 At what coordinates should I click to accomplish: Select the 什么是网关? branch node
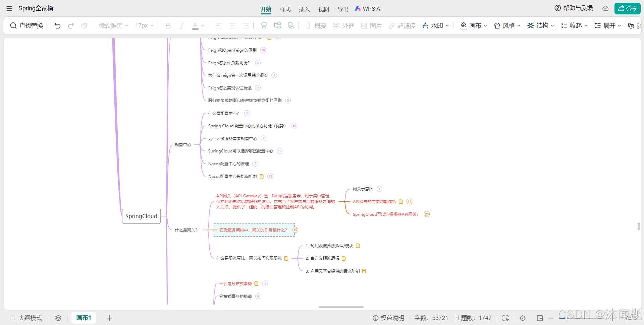pos(186,230)
